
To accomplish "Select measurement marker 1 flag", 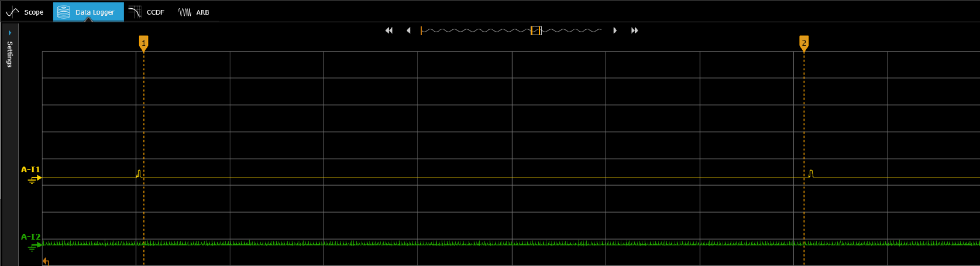I will [143, 43].
